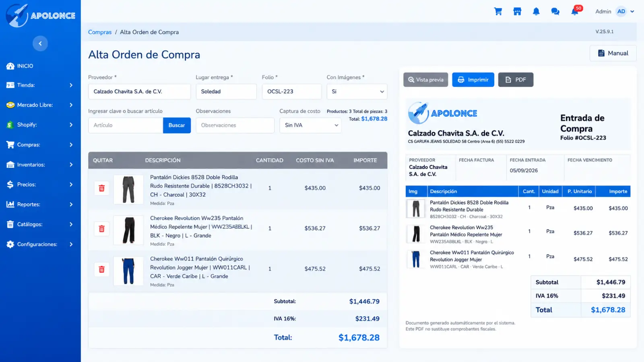Image resolution: width=644 pixels, height=362 pixels.
Task: Click the Configuraciones gear icon in sidebar
Action: point(10,244)
